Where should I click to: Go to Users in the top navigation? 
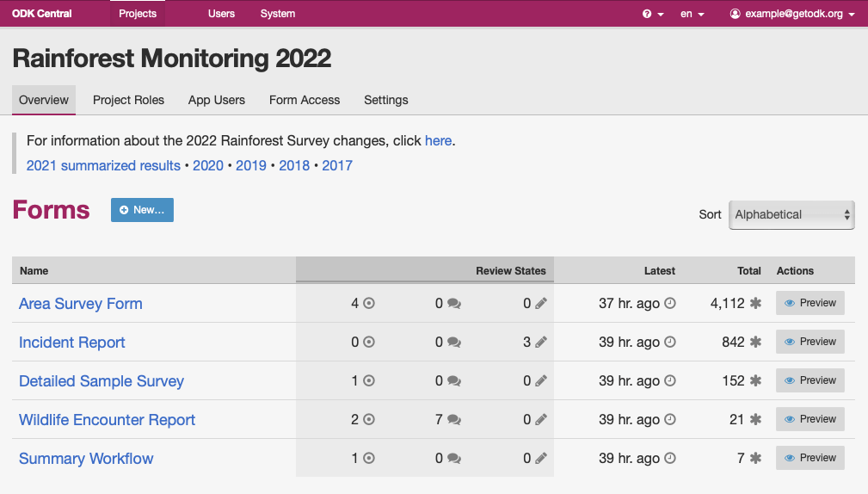point(221,14)
